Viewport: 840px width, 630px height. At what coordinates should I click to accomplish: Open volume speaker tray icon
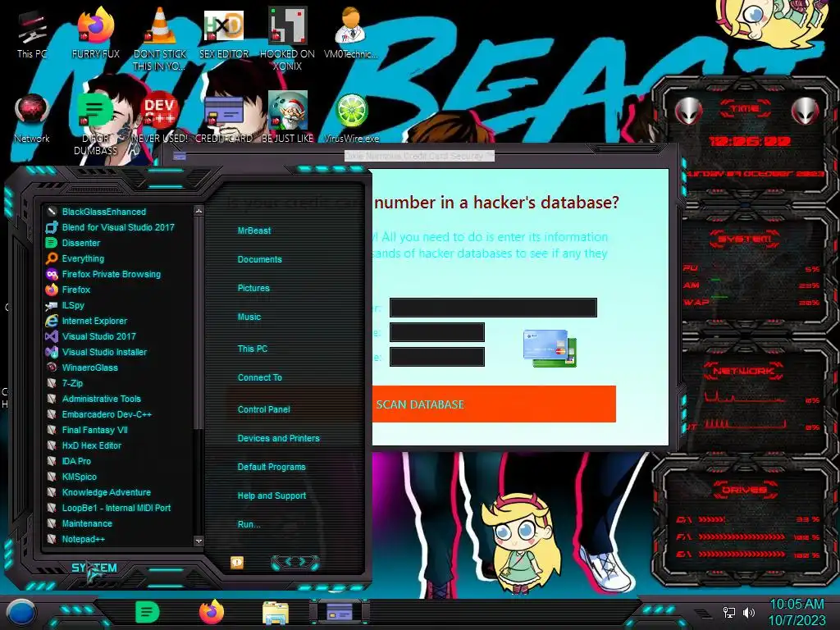[x=748, y=612]
